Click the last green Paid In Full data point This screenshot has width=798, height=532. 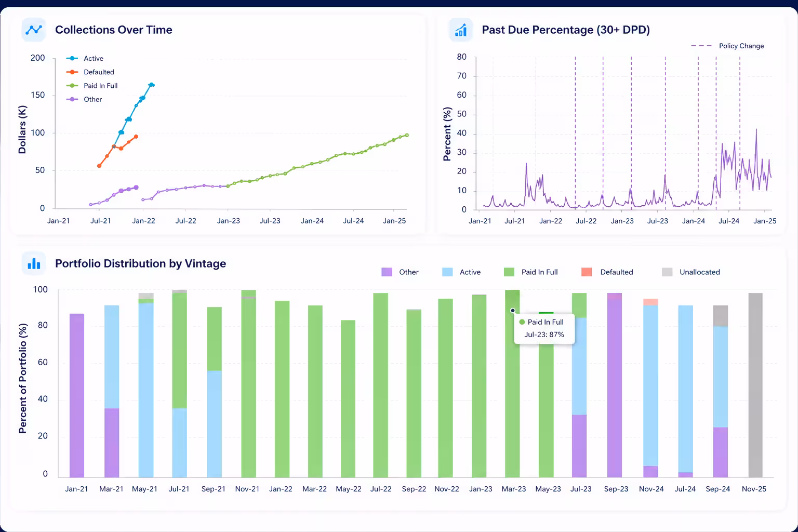pyautogui.click(x=407, y=135)
